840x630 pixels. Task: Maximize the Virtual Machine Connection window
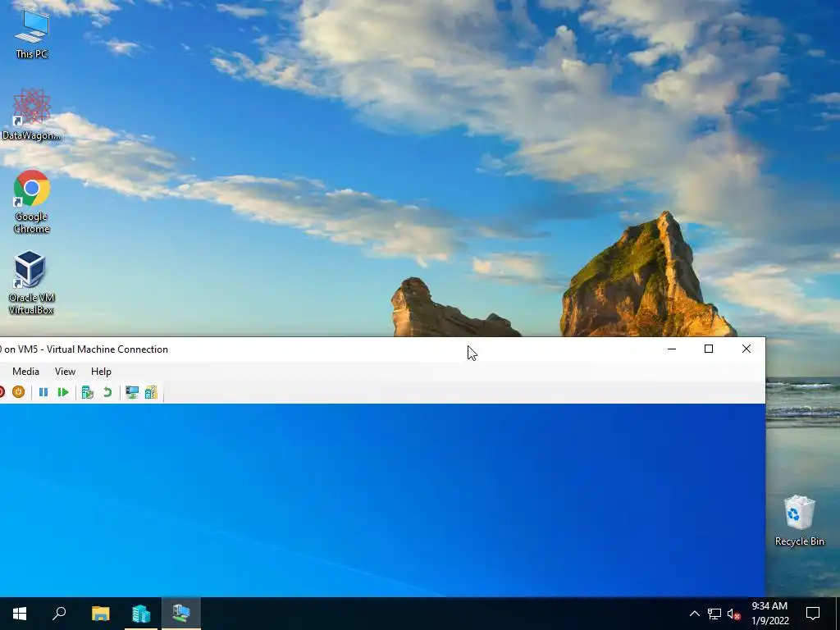(x=709, y=349)
